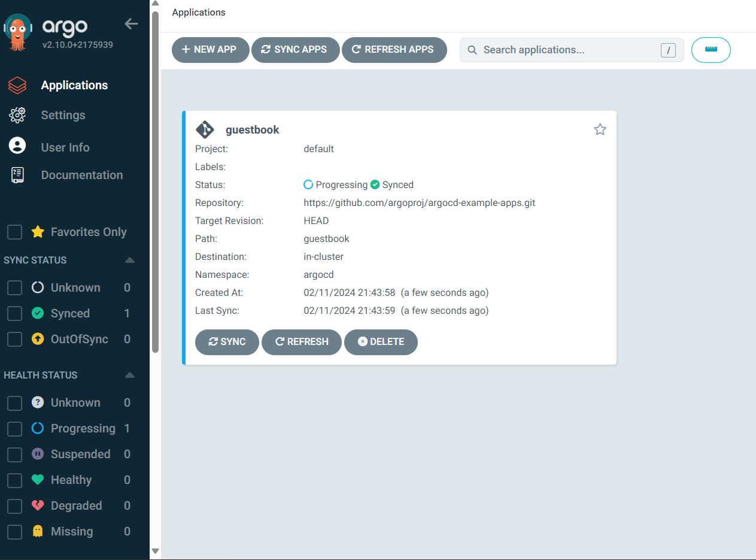Click the sidebar vertical scrollbar thumb
Image resolution: width=756 pixels, height=560 pixels.
tap(155, 181)
